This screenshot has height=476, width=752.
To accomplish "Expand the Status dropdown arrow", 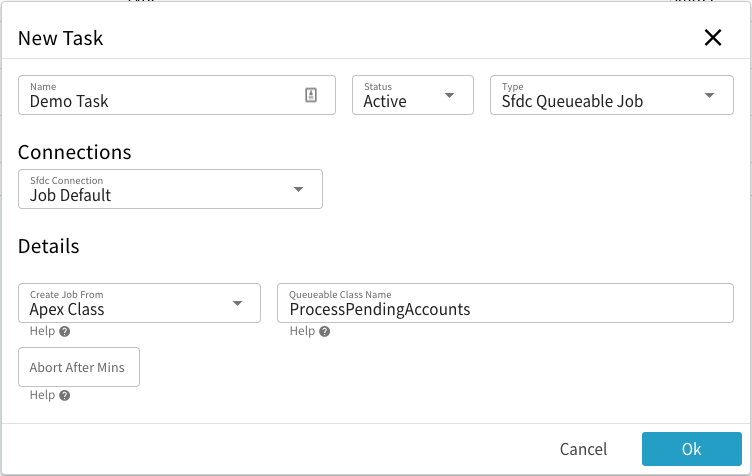I will point(449,95).
